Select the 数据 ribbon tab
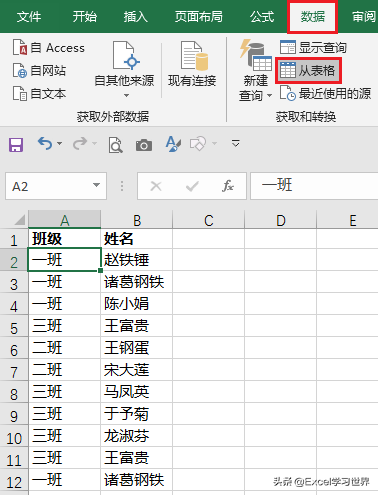Screen dimensions: 378x495 pos(313,16)
